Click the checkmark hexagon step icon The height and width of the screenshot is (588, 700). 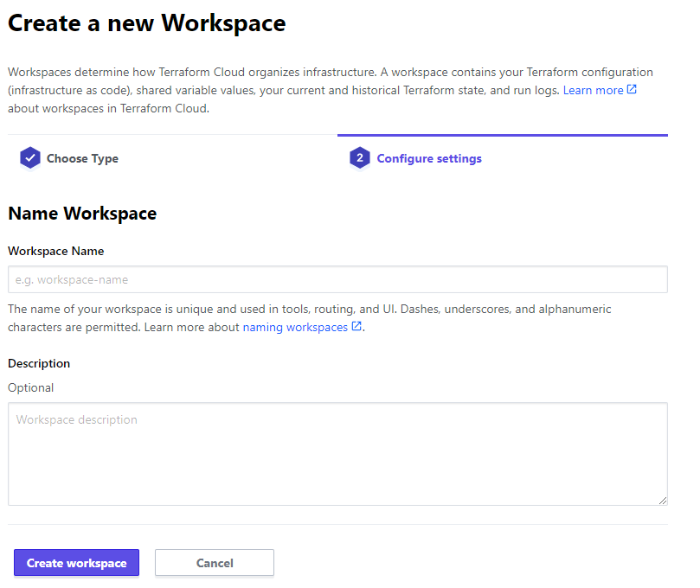point(30,158)
